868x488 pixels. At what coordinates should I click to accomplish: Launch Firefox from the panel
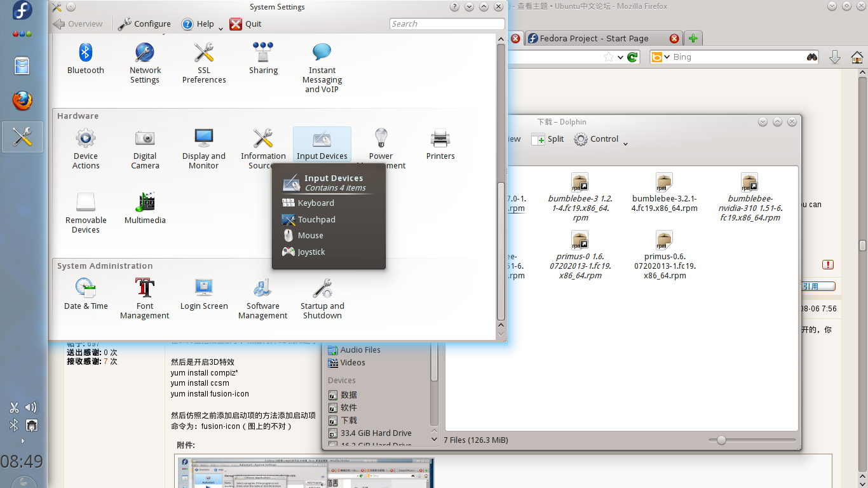tap(22, 100)
